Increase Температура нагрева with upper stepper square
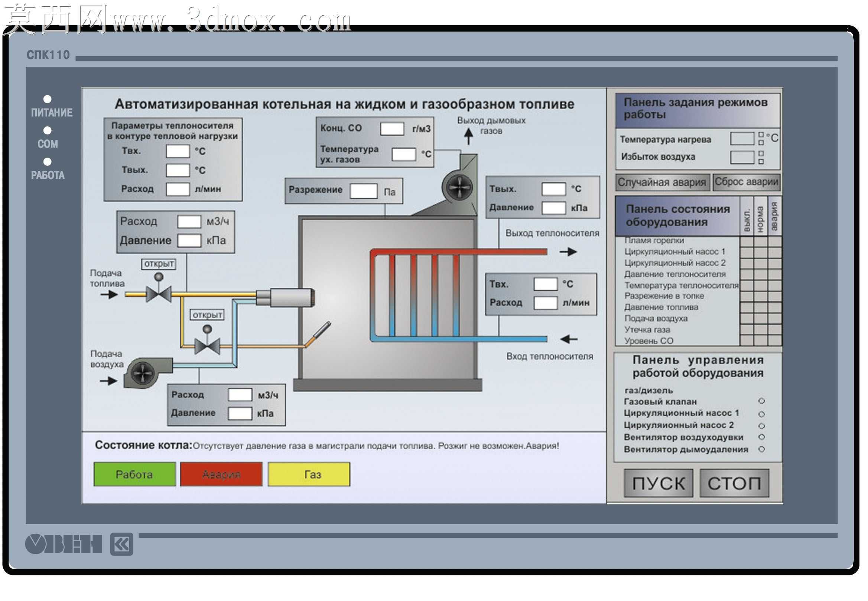 pyautogui.click(x=761, y=135)
